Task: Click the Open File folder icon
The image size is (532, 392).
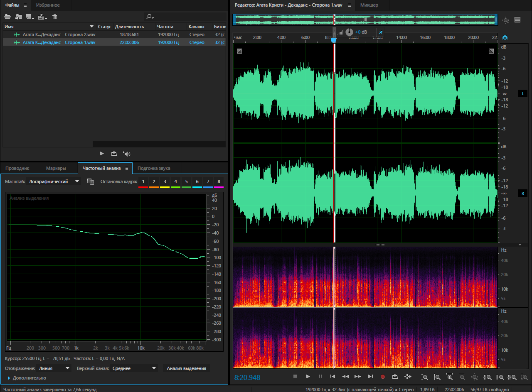Action: (7, 17)
